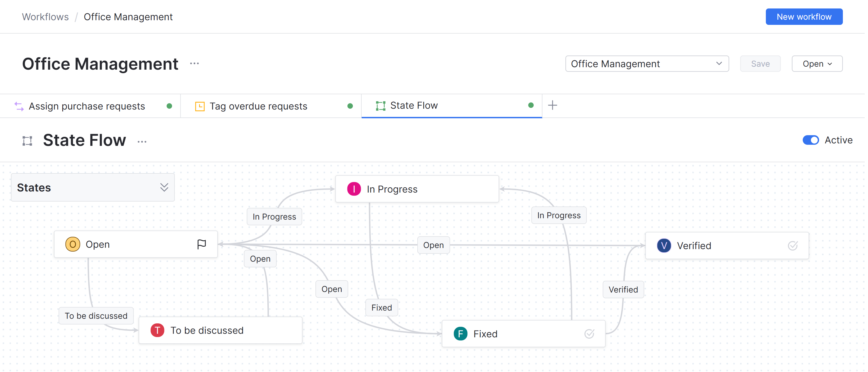Click green status dot on Tag overdue requests tab
868x372 pixels.
[350, 106]
